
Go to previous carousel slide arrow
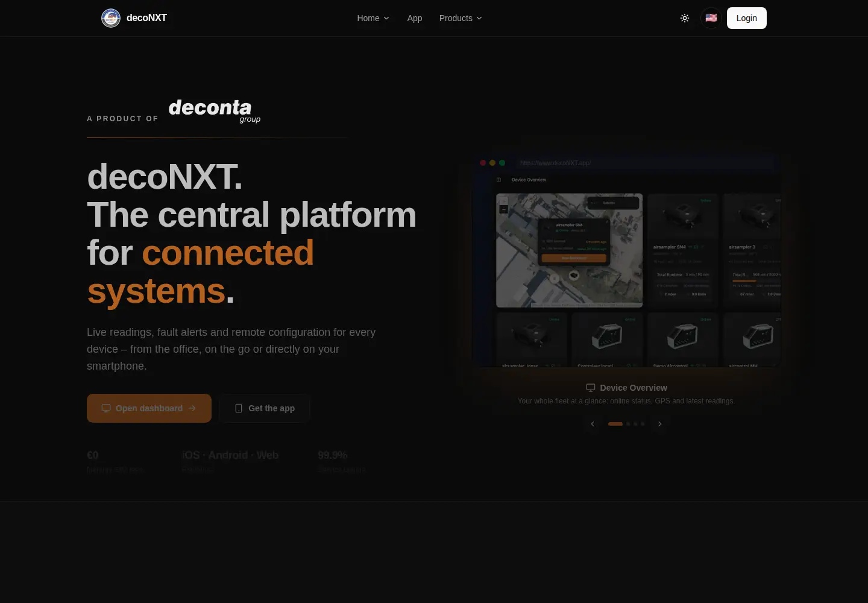(593, 424)
